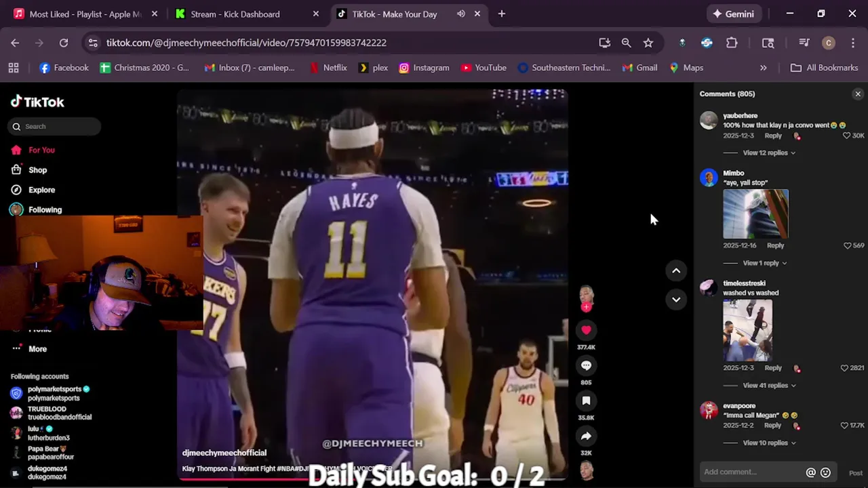Like evanpoore's comment
The width and height of the screenshot is (868, 488).
coord(844,426)
